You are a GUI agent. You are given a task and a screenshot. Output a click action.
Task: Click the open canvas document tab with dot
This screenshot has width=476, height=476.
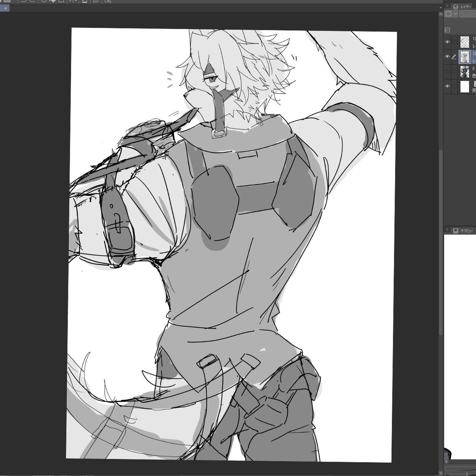[6, 8]
